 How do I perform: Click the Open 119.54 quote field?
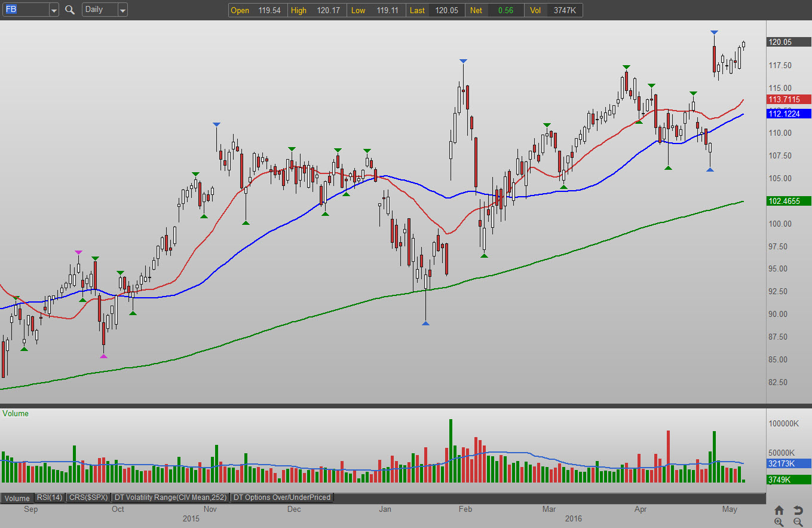point(258,10)
